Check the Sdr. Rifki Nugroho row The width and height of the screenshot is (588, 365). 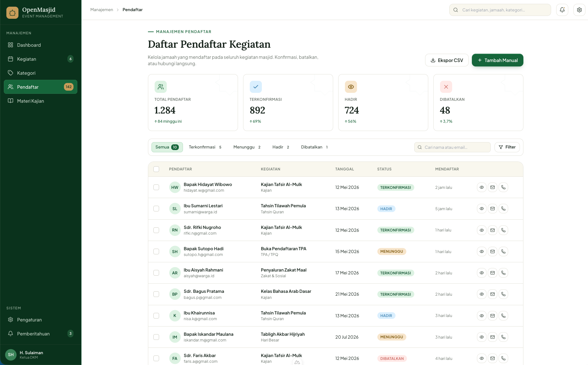[156, 230]
